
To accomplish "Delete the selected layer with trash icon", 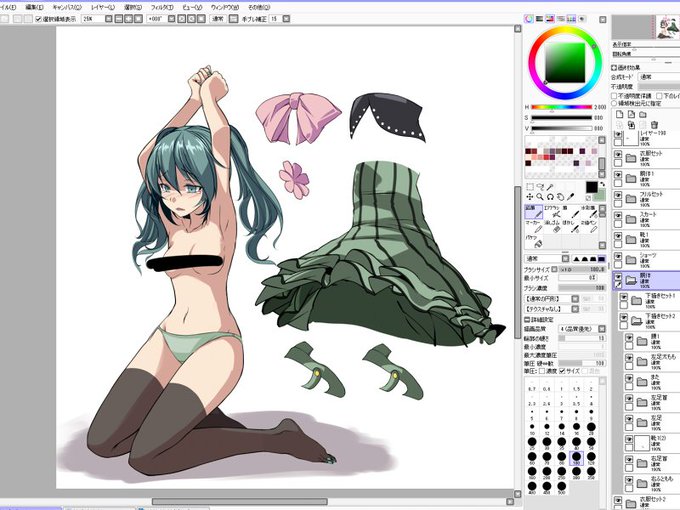I will 654,125.
